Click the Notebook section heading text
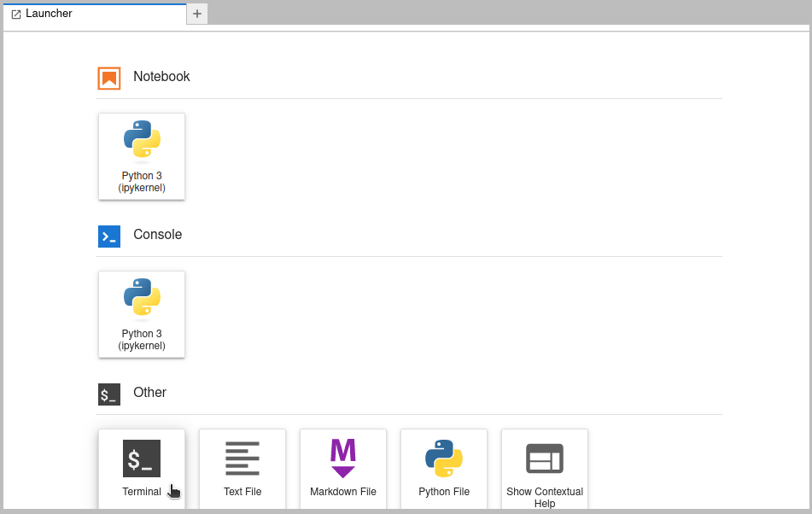Screen dimensions: 812x514 click(161, 77)
